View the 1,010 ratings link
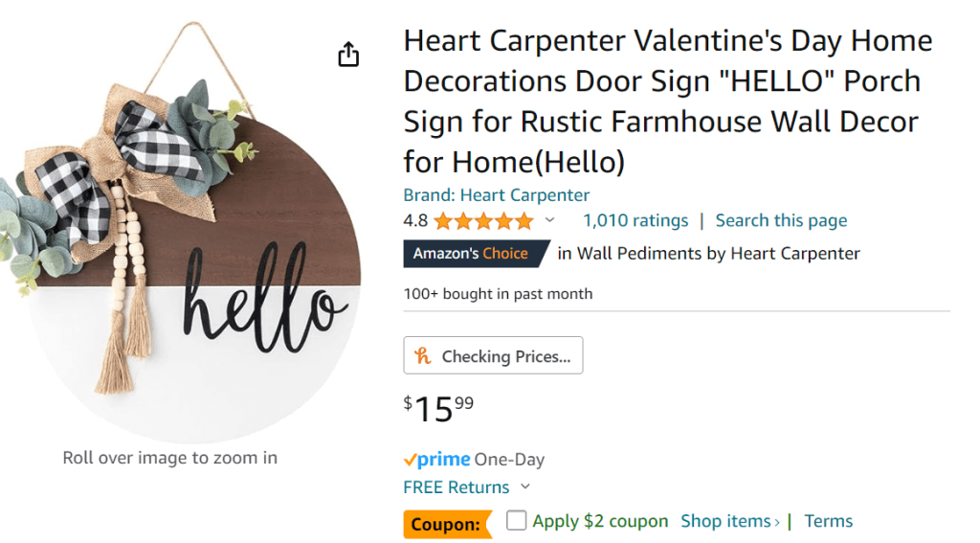The height and width of the screenshot is (543, 980). pyautogui.click(x=635, y=221)
